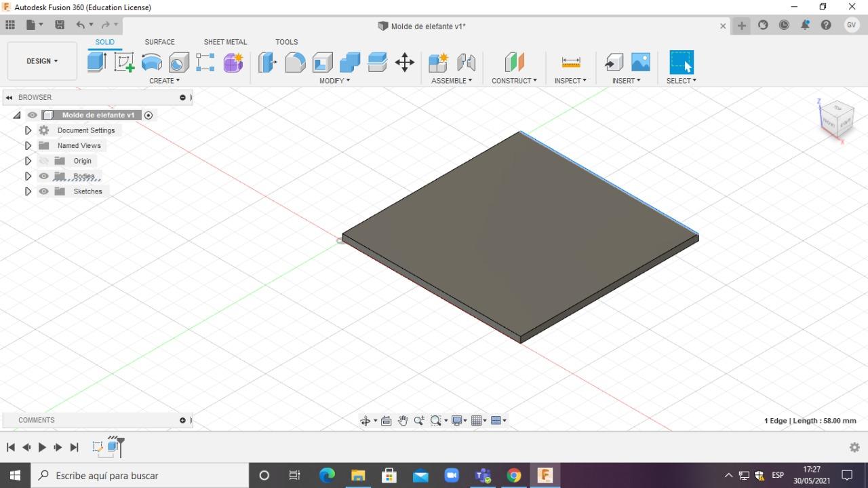This screenshot has width=868, height=488.
Task: Click the Offset Plane icon
Action: (515, 62)
